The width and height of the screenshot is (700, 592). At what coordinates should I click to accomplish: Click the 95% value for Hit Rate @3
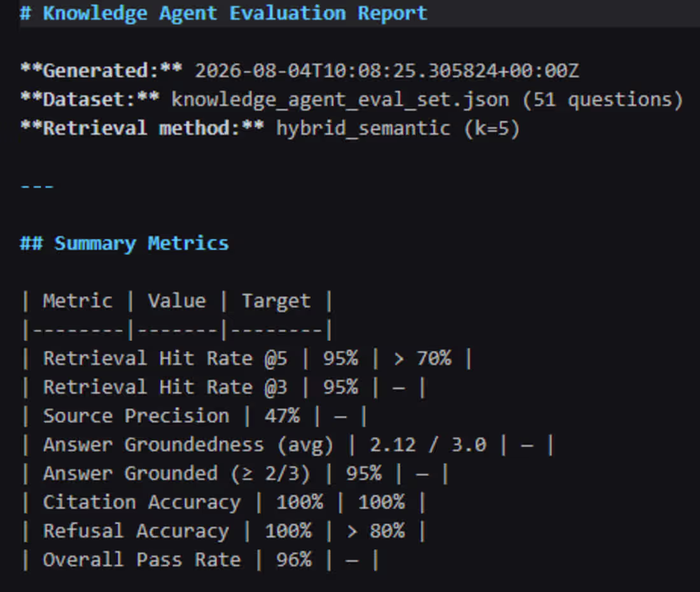(x=340, y=387)
